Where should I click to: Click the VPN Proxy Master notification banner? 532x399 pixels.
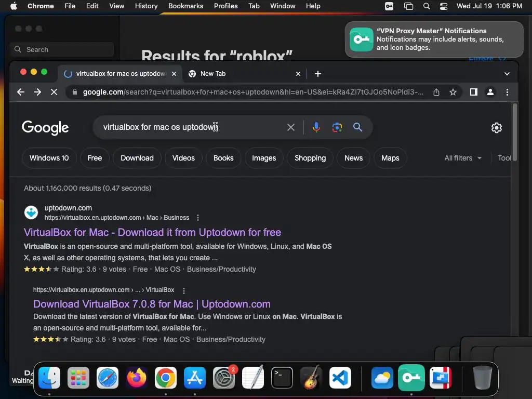coord(434,39)
